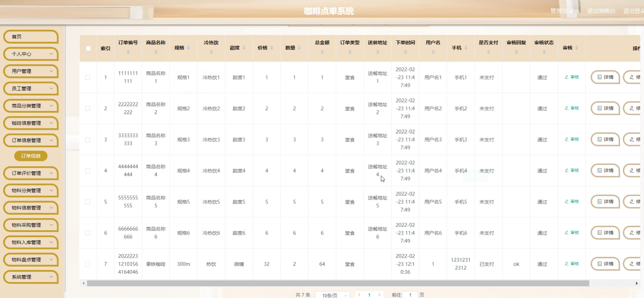The image size is (644, 298).
Task: Open the 物料采购管理 menu
Action: (31, 225)
